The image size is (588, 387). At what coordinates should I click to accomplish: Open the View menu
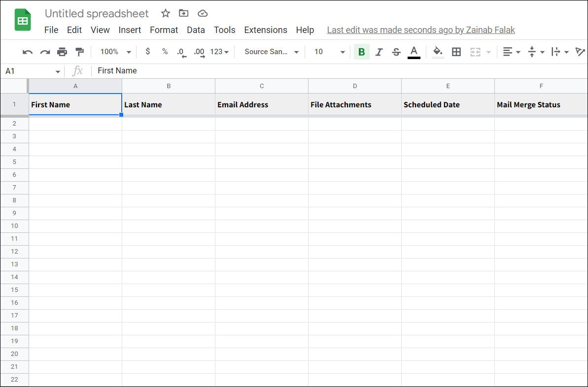(100, 30)
